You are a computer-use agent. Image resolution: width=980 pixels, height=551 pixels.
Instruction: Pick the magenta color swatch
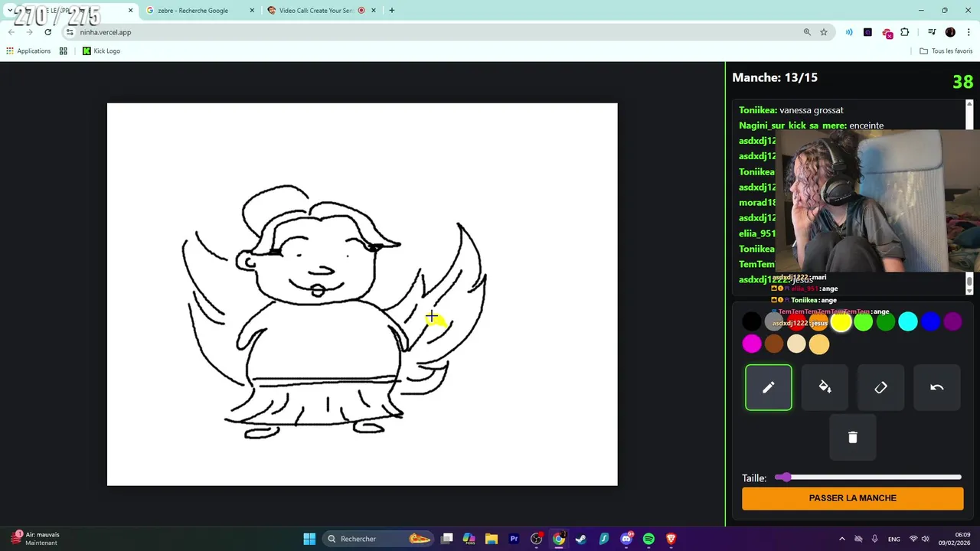752,344
